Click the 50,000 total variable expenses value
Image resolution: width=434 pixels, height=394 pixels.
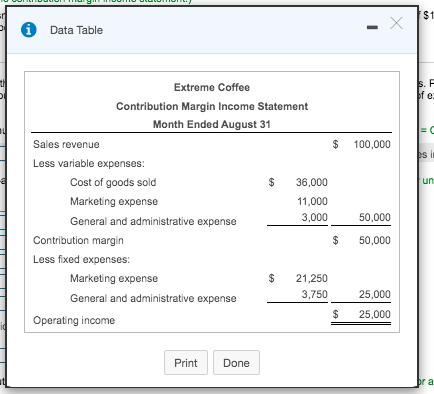tap(375, 217)
